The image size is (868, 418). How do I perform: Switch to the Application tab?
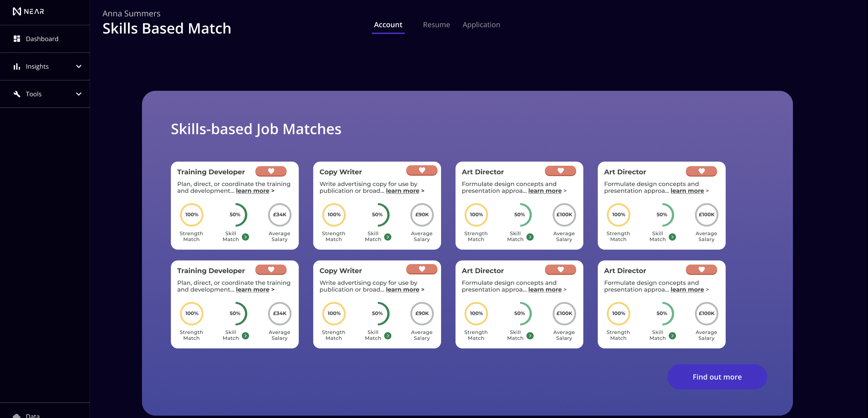[481, 25]
